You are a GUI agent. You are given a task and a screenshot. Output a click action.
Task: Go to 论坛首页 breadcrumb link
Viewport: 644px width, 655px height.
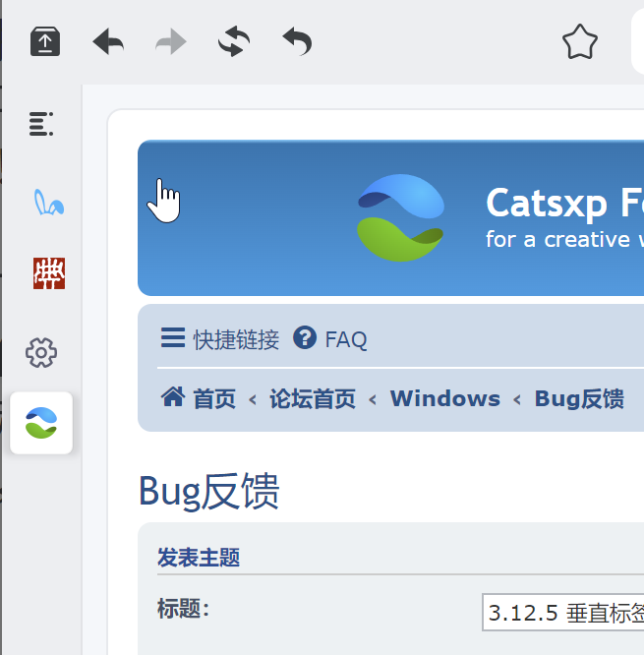tap(313, 398)
